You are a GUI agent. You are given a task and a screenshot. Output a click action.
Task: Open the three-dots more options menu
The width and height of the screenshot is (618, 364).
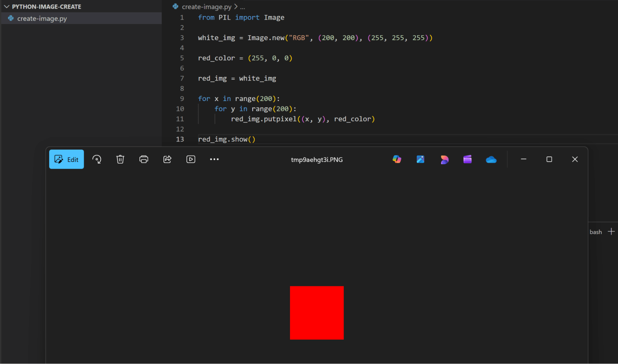tap(214, 159)
